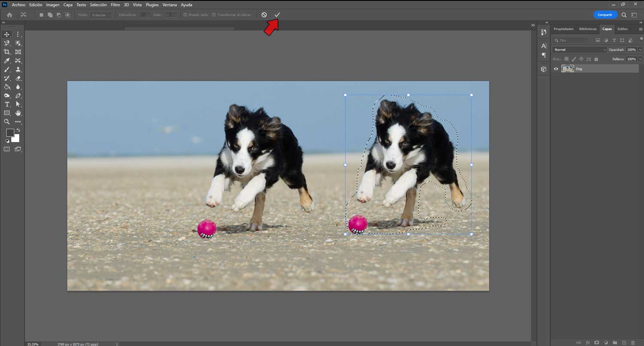
Task: Select the Move tool
Action: click(7, 34)
